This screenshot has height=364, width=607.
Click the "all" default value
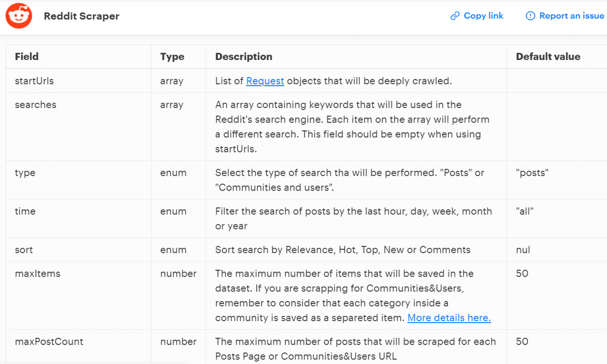click(525, 211)
